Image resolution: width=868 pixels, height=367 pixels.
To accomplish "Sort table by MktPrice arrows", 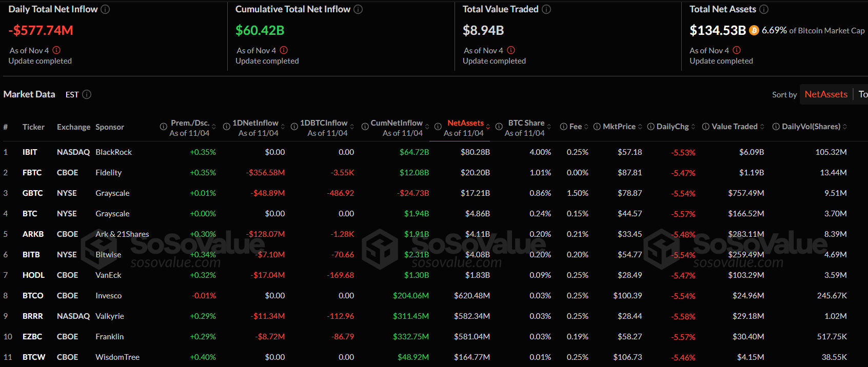I will pyautogui.click(x=640, y=127).
